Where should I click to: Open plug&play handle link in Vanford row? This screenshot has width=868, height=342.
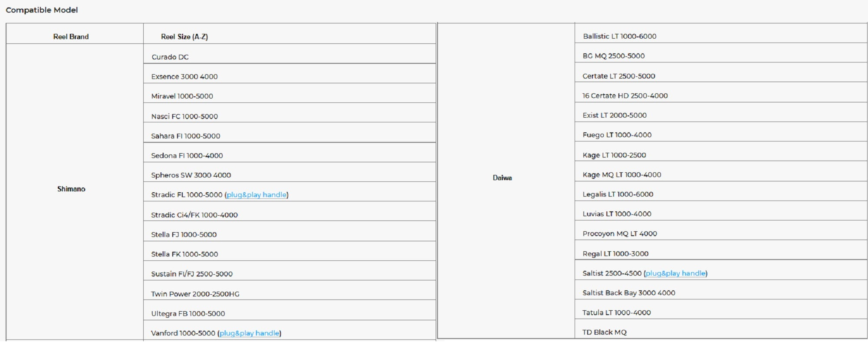(250, 333)
